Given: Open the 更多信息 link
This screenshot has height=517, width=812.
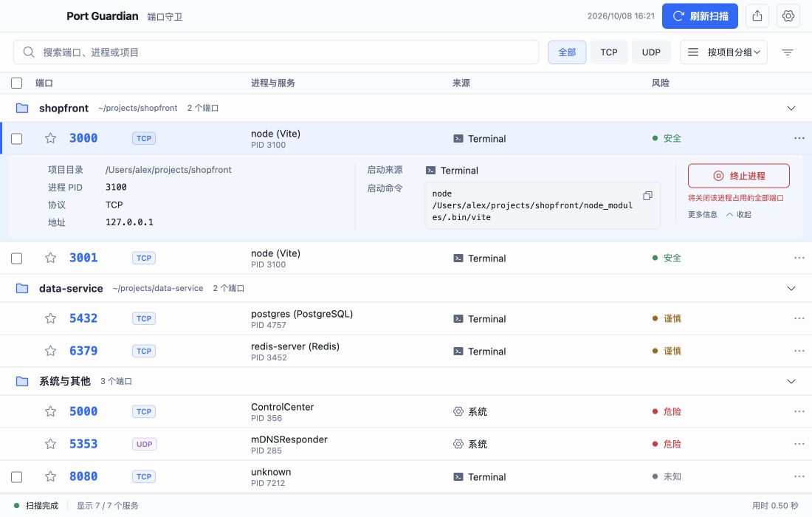Looking at the screenshot, I should (x=703, y=214).
